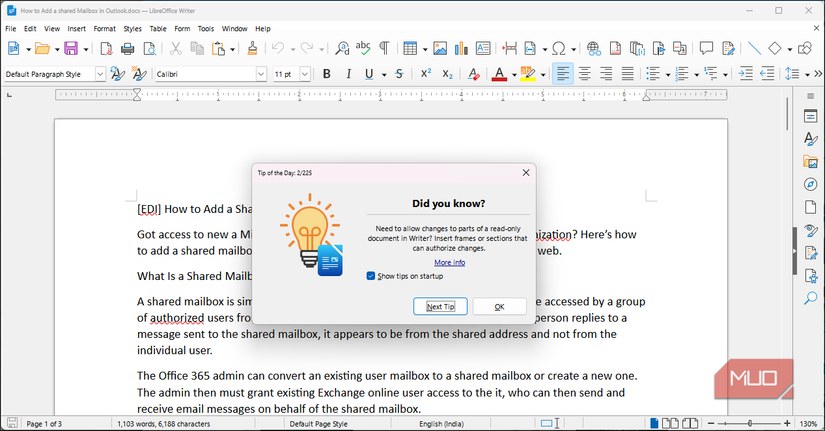Uncheck Show tips on startup
Viewport: 825px width, 431px height.
pos(372,276)
